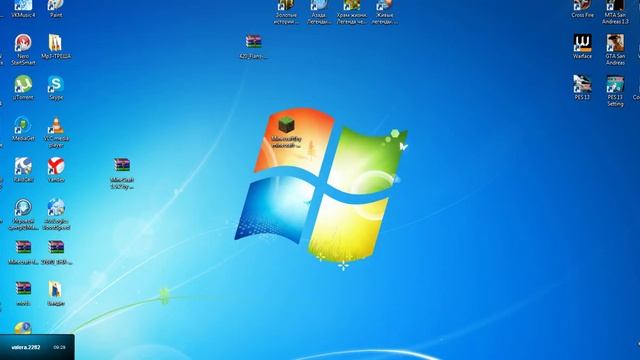
Task: Select the round blue shortcut left of BoostSpeed
Action: 23,214
